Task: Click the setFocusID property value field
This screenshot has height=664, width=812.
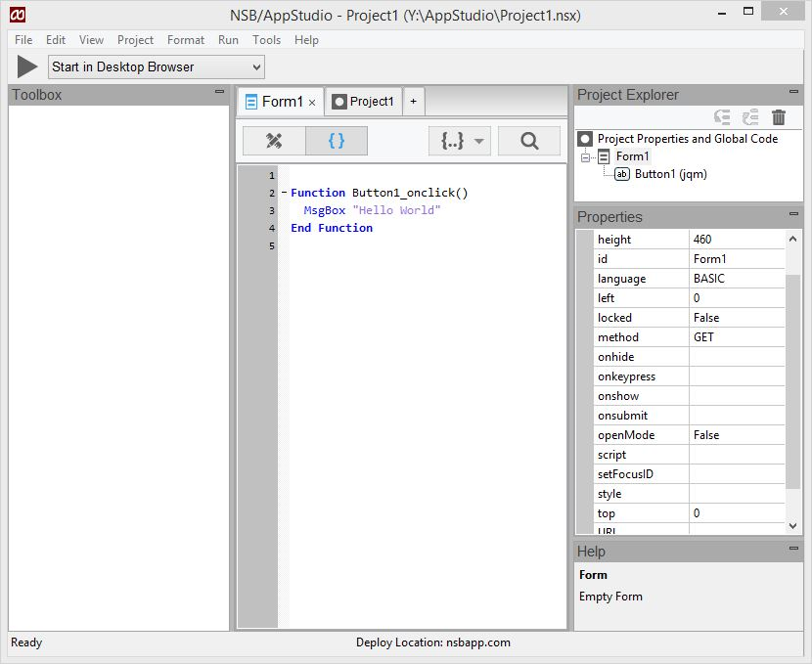Action: tap(737, 474)
